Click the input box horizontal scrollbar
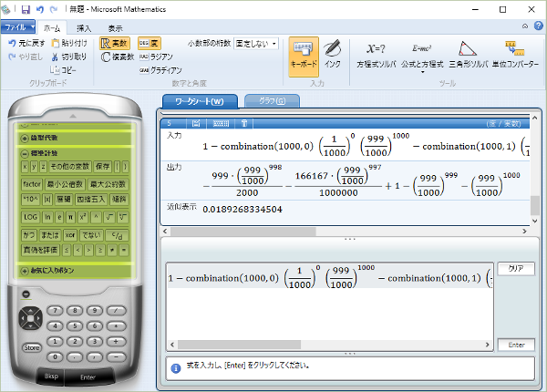The width and height of the screenshot is (547, 392). pyautogui.click(x=239, y=345)
